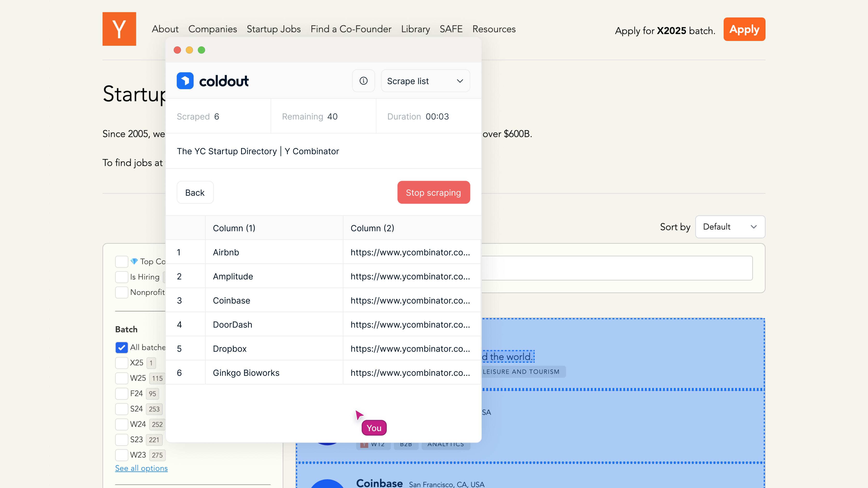
Task: Check the S23 batch filter
Action: pyautogui.click(x=121, y=440)
